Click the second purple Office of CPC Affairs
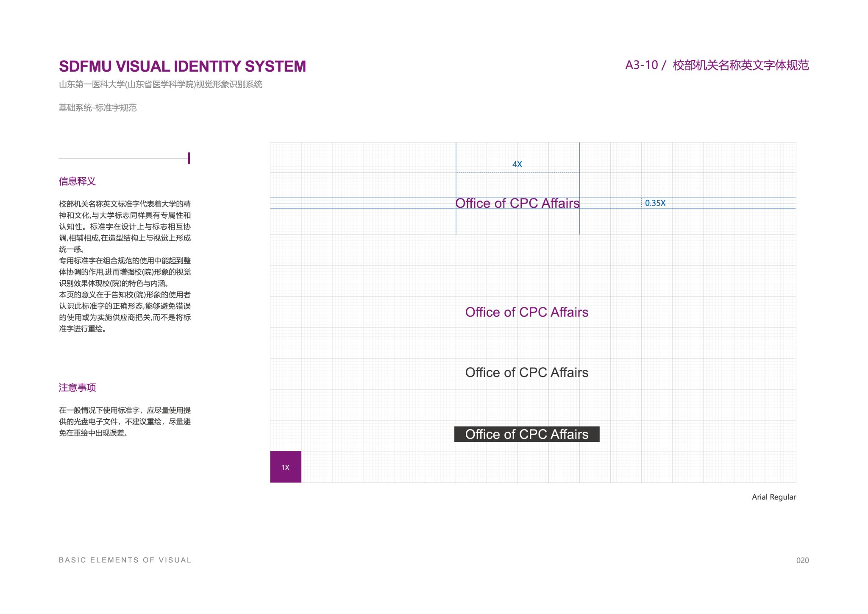 coord(526,312)
